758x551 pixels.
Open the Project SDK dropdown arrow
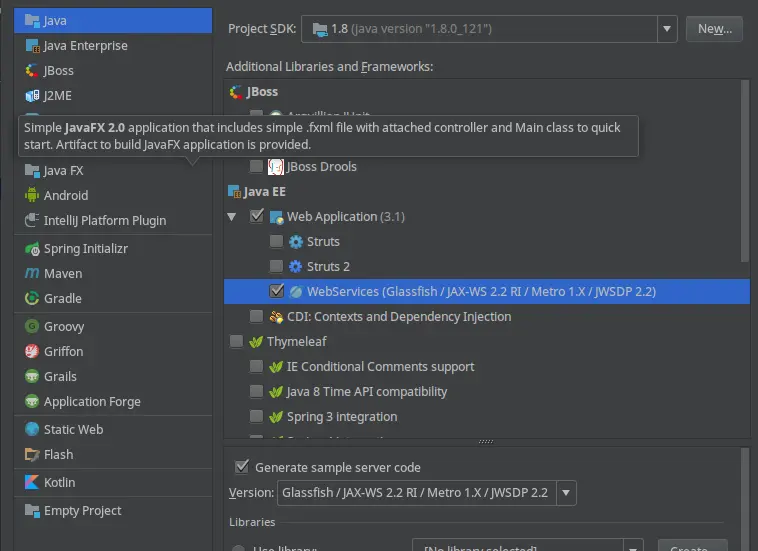(x=667, y=29)
